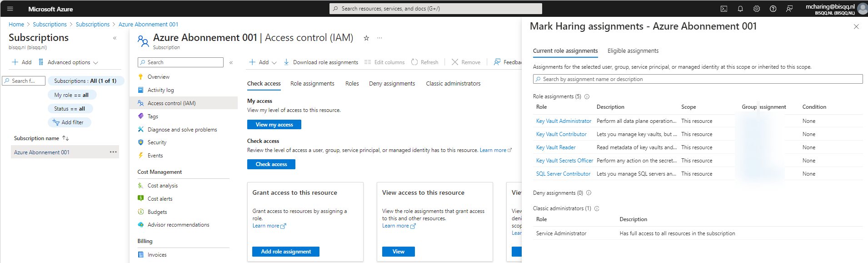Click the Check access button

point(271,164)
